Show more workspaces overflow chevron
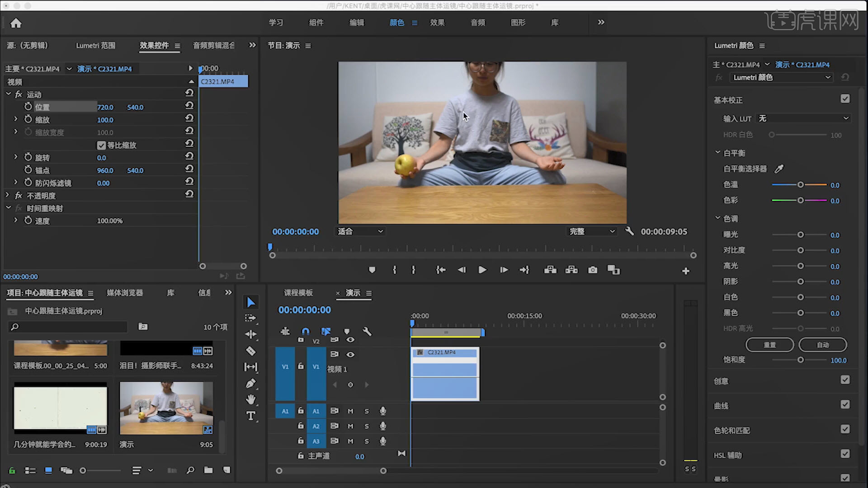Image resolution: width=868 pixels, height=488 pixels. [x=601, y=22]
